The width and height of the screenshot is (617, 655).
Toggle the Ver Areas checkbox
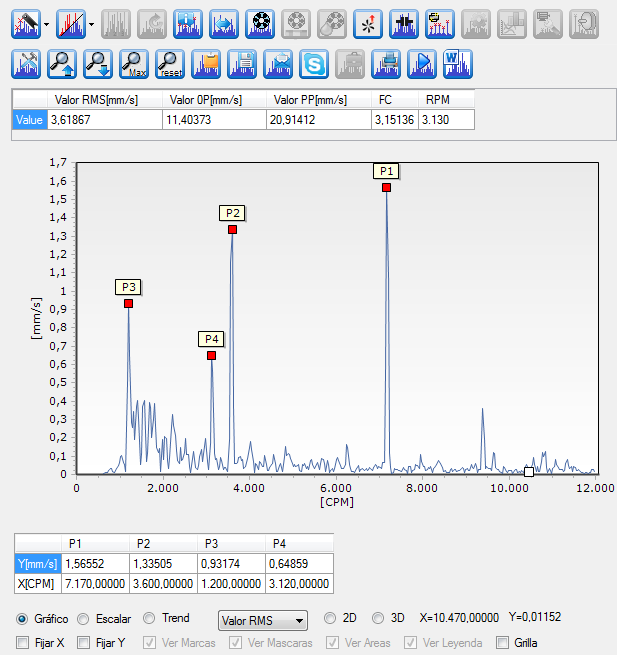[333, 642]
